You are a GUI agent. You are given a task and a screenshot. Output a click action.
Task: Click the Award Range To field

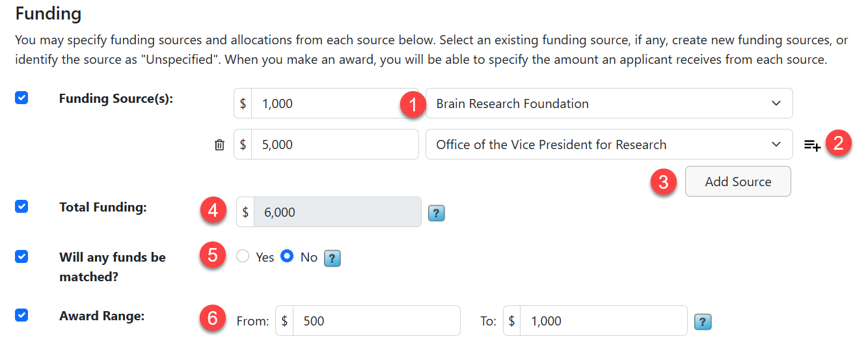pyautogui.click(x=603, y=321)
